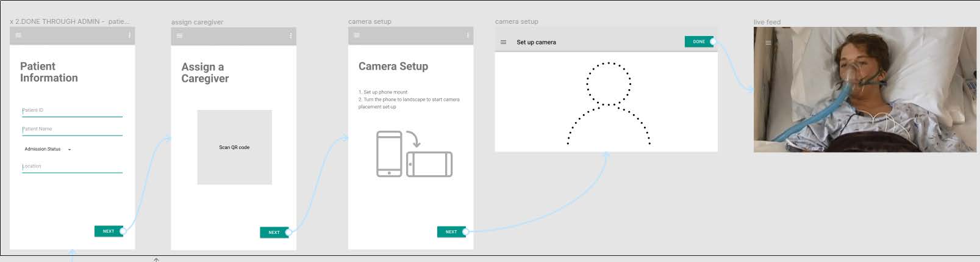This screenshot has width=980, height=262.
Task: Click NEXT on Assign a Caregiver screen
Action: click(x=274, y=232)
